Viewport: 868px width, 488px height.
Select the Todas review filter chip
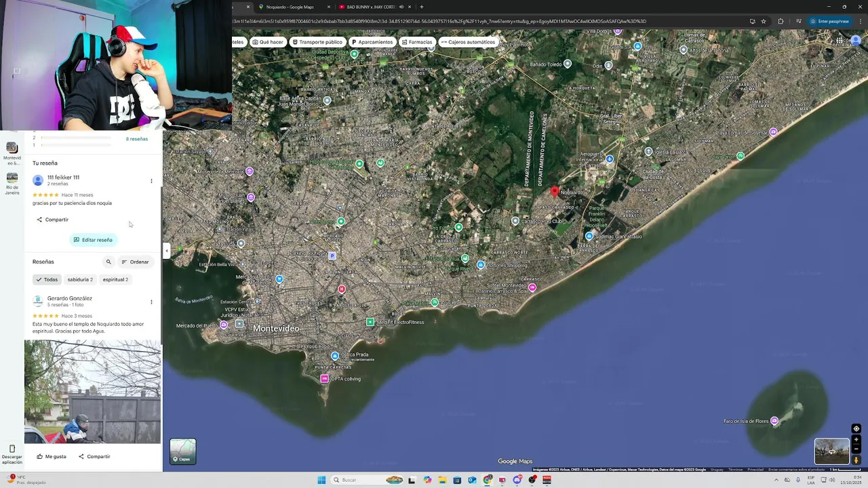(47, 279)
